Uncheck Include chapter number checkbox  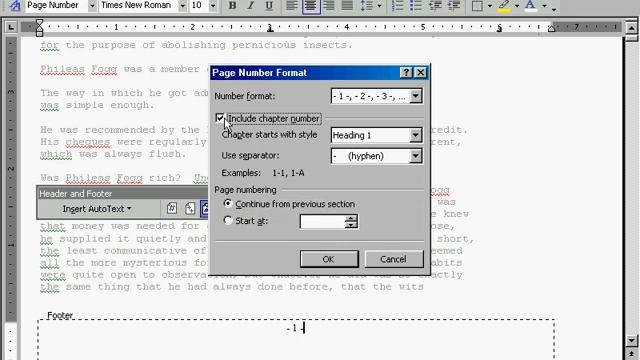click(x=220, y=118)
